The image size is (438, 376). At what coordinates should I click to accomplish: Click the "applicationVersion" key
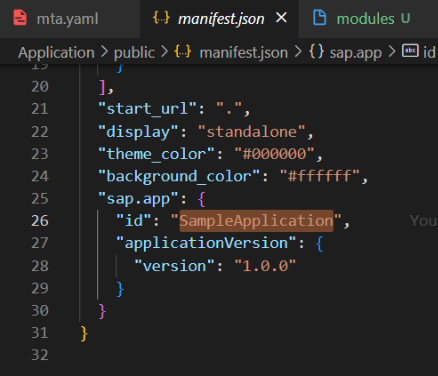click(206, 243)
